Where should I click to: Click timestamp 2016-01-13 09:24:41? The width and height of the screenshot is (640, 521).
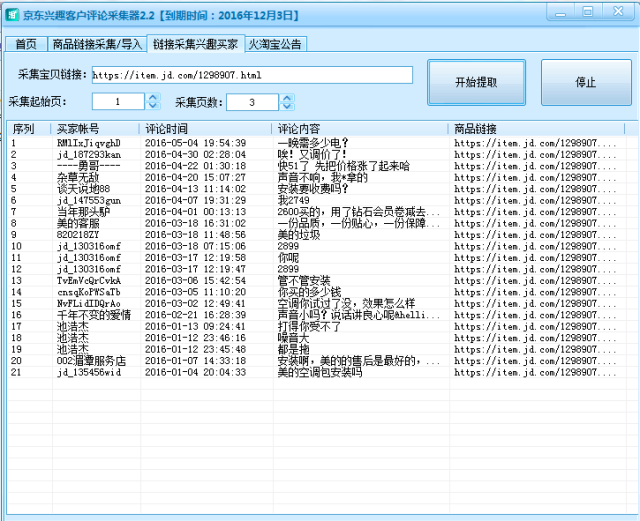click(196, 326)
